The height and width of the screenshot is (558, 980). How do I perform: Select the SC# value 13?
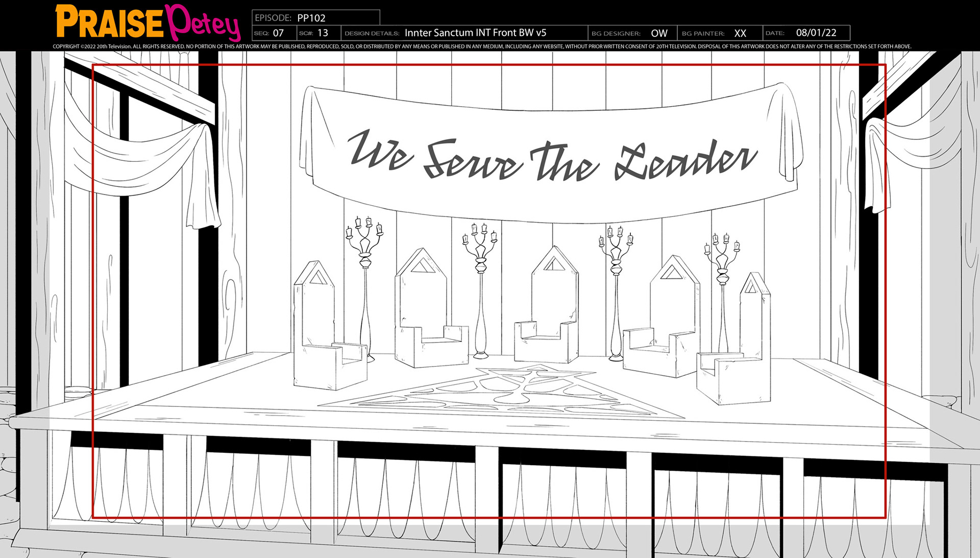coord(323,33)
